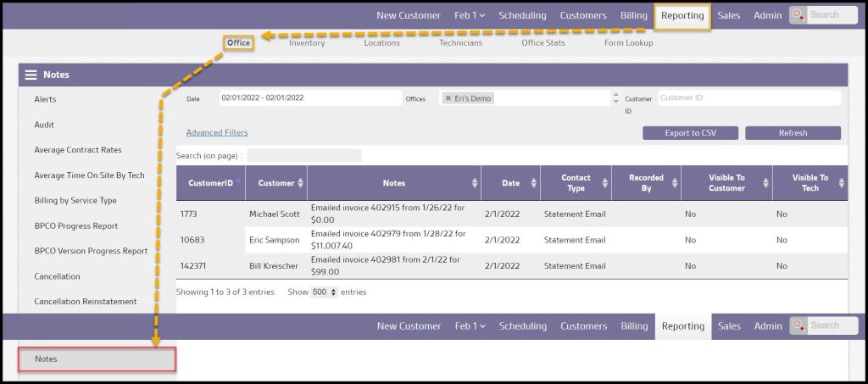
Task: Sort by Date column arrows
Action: click(x=533, y=183)
